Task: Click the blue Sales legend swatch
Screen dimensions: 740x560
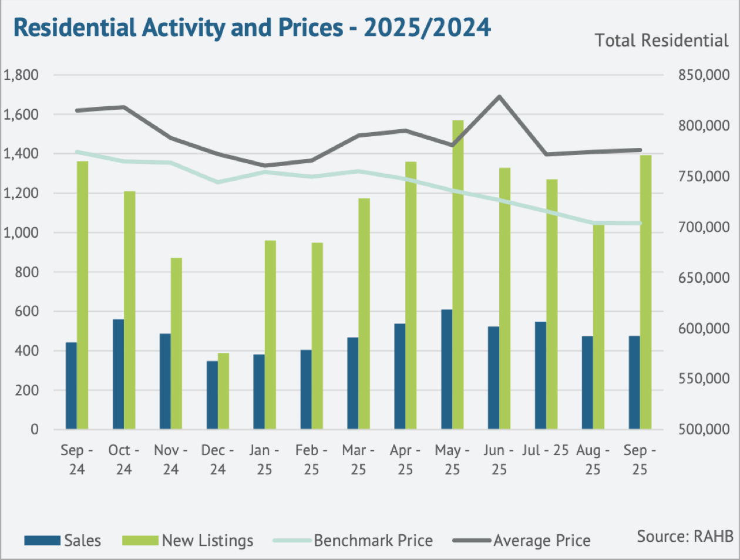Action: pyautogui.click(x=42, y=541)
